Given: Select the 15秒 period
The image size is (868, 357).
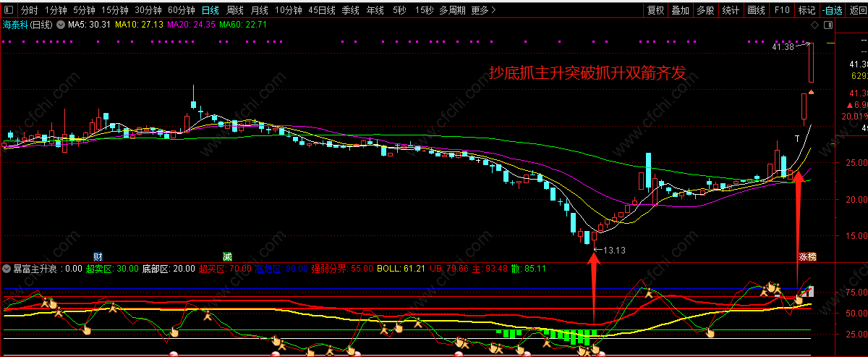Looking at the screenshot, I should pos(425,10).
